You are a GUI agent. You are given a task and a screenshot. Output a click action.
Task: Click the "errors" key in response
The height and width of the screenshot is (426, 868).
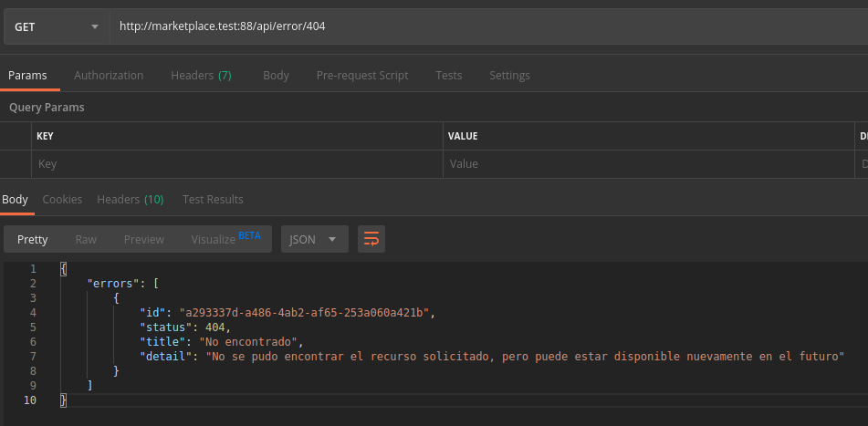[113, 284]
